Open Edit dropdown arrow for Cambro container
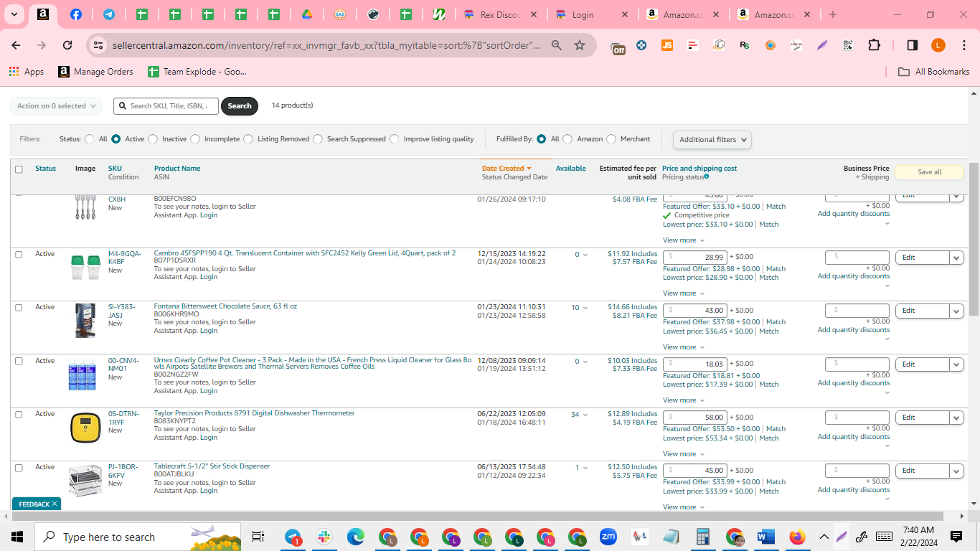This screenshot has width=980, height=551. (956, 258)
